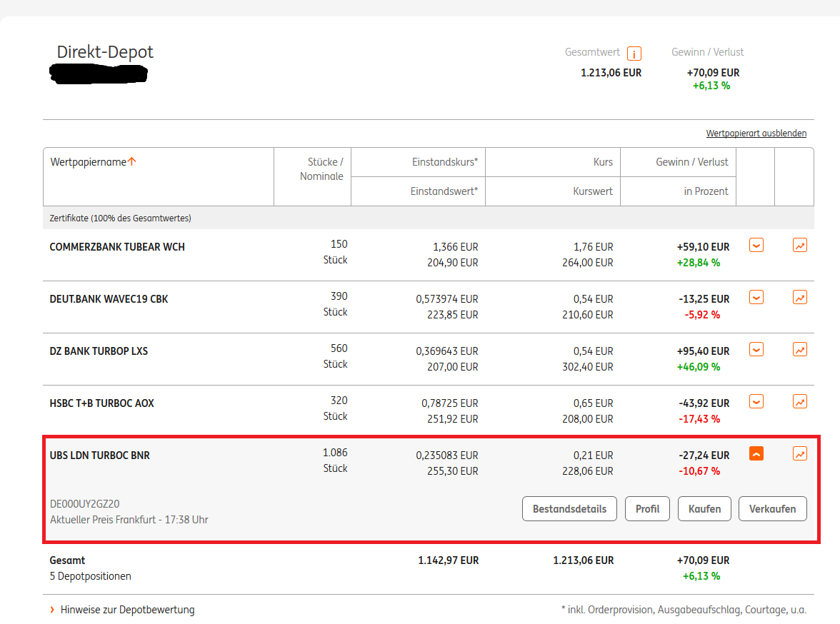Expand the COMMERZBANK TUBEAR WCH row details
Image resolution: width=840 pixels, height=624 pixels.
(756, 246)
